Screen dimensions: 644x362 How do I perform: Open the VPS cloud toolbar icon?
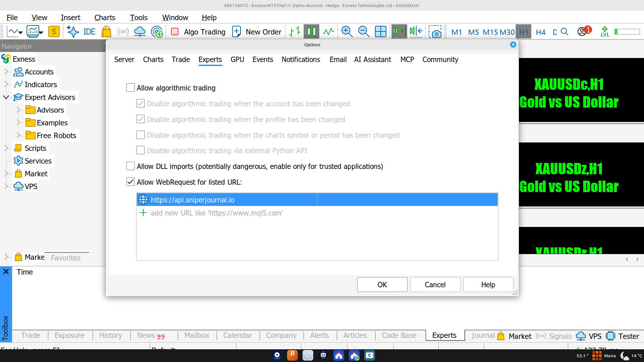[x=140, y=32]
